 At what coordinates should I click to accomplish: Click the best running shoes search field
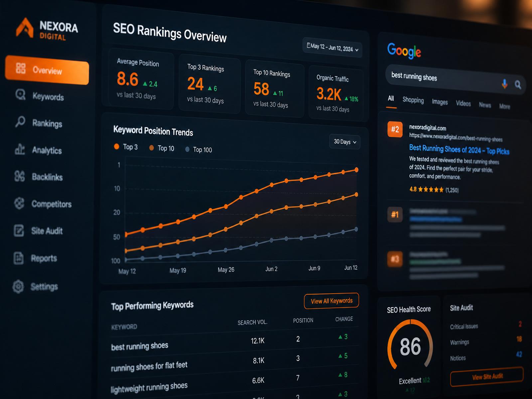click(456, 80)
